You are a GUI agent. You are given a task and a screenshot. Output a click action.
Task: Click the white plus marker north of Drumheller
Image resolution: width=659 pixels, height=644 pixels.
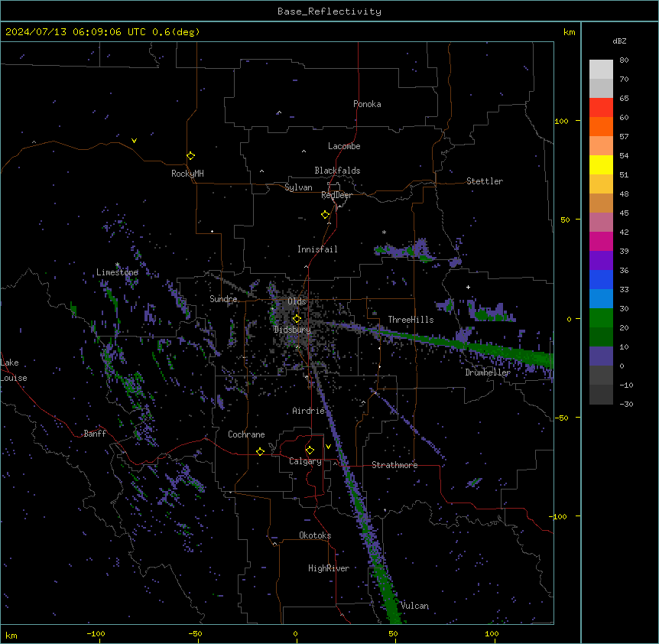coord(468,287)
